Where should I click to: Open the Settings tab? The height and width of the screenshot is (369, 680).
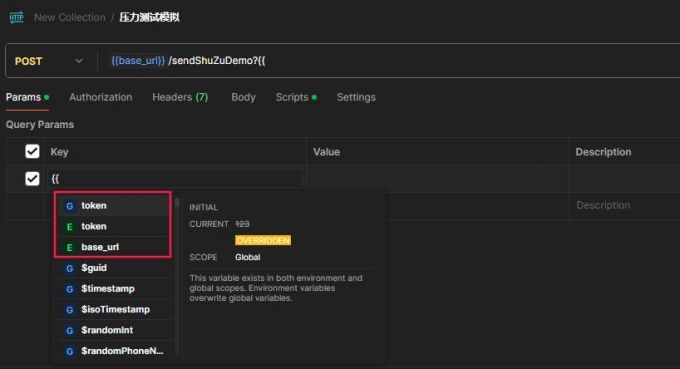click(x=356, y=97)
